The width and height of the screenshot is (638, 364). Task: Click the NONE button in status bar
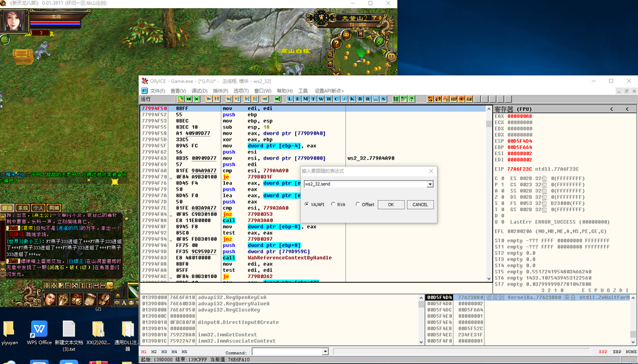pos(631,352)
